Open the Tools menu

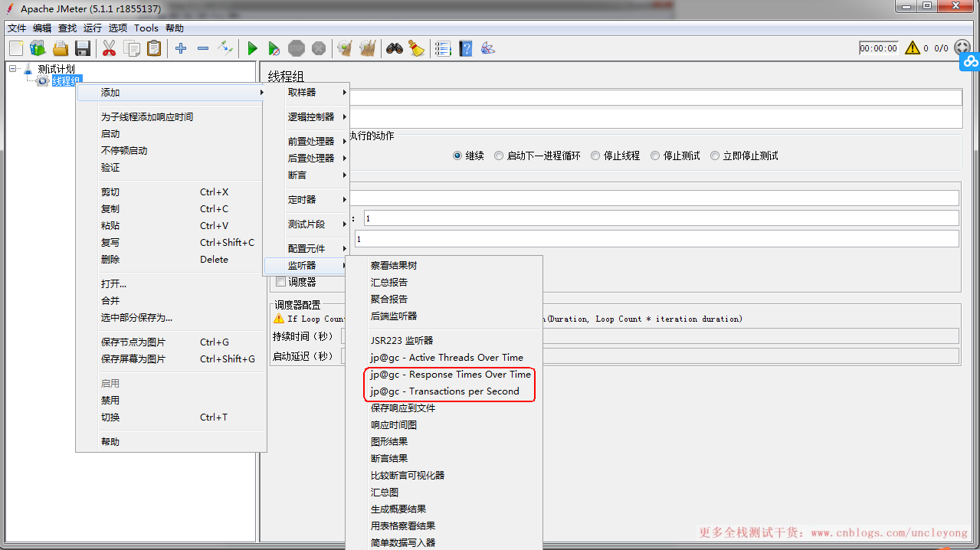point(146,28)
